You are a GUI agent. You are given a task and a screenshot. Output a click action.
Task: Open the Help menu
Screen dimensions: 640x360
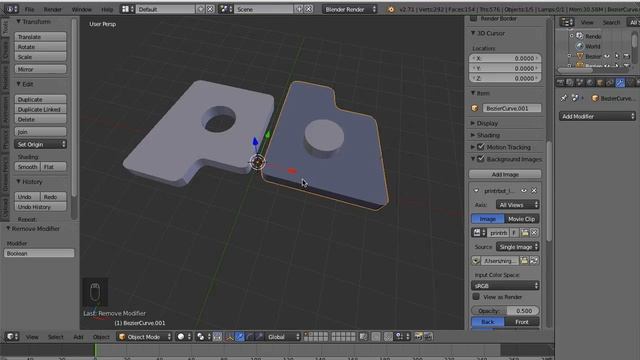(107, 9)
